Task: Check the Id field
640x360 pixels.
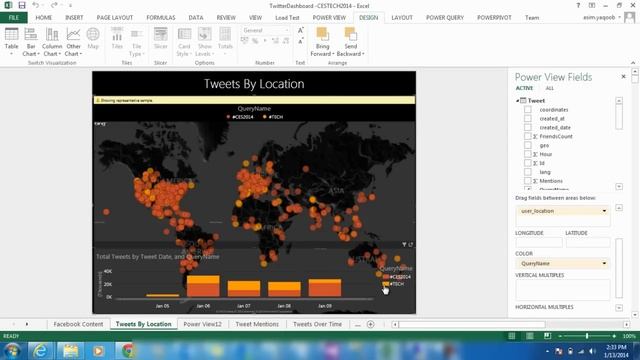Action: pos(528,163)
